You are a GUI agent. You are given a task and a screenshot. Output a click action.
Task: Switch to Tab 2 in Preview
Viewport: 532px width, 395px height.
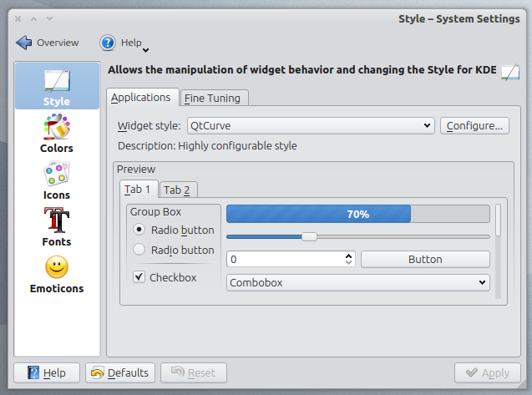click(x=177, y=190)
